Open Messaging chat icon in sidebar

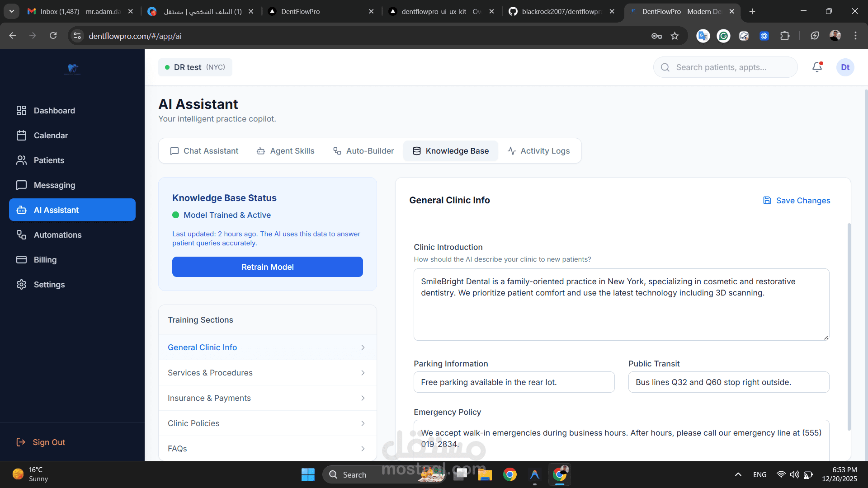click(x=21, y=185)
